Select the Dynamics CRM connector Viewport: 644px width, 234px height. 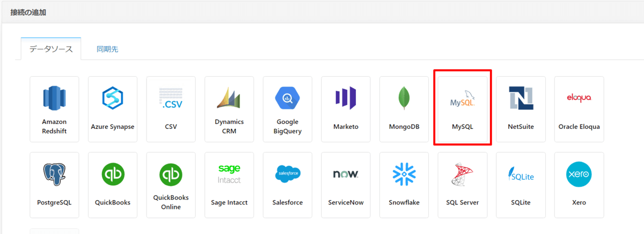coord(229,109)
